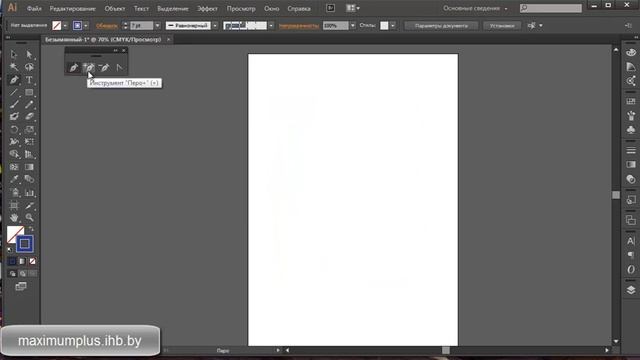The width and height of the screenshot is (640, 360).
Task: Open the Pathfinder panel icon in right dock
Action: click(631, 220)
